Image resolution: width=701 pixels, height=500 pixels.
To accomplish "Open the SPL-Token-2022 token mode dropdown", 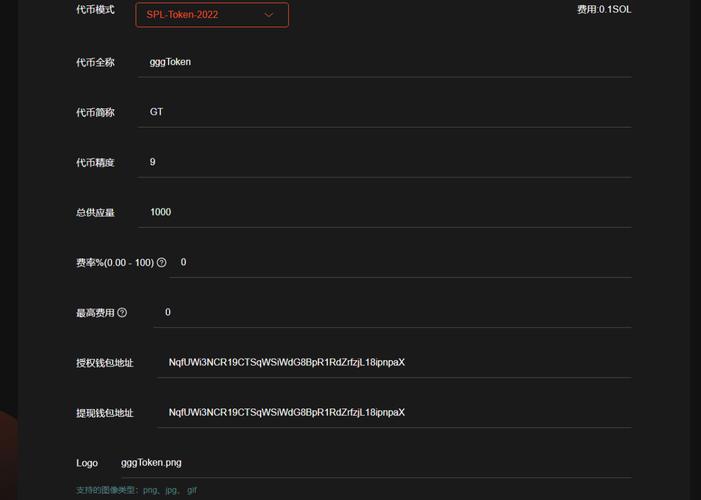I will pos(211,15).
